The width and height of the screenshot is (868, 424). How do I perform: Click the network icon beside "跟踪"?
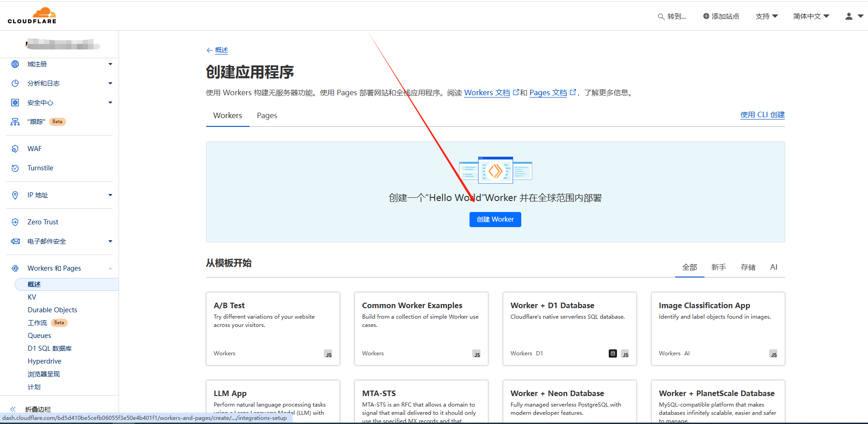pyautogui.click(x=15, y=122)
